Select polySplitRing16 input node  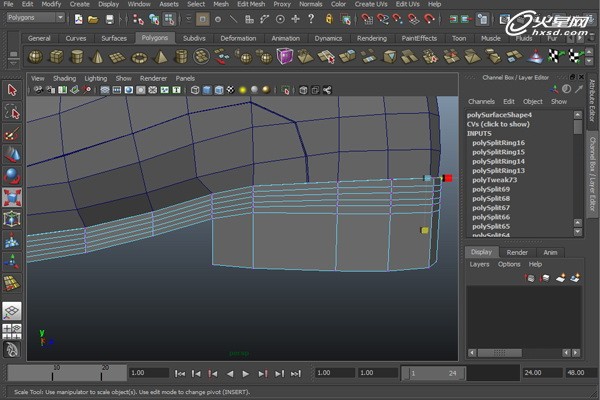pos(498,143)
